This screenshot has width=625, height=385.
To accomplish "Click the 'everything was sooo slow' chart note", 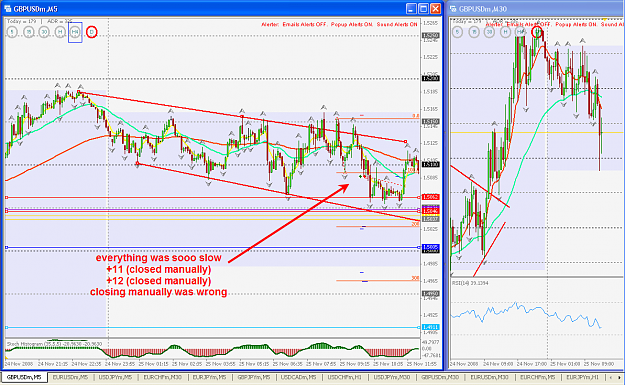I will [159, 258].
